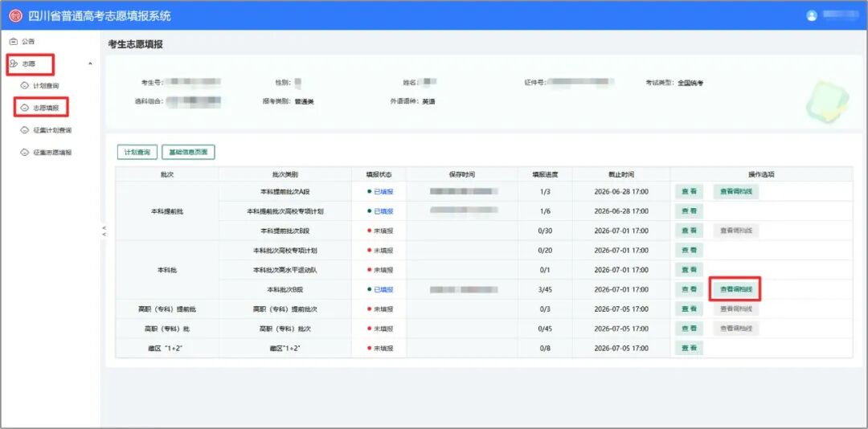Screen dimensions: 868x429
Task: Click the 全国统考 exam type value
Action: pyautogui.click(x=690, y=83)
